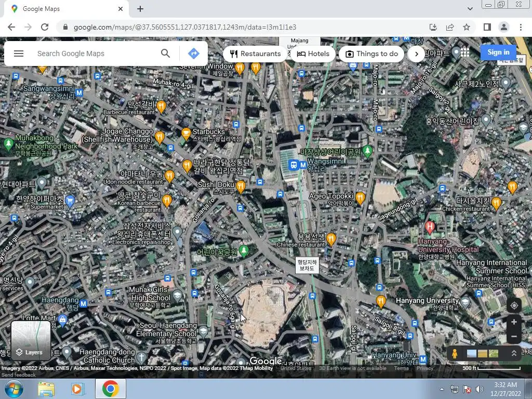Click the Udon noodle restaurant pin

tap(169, 176)
